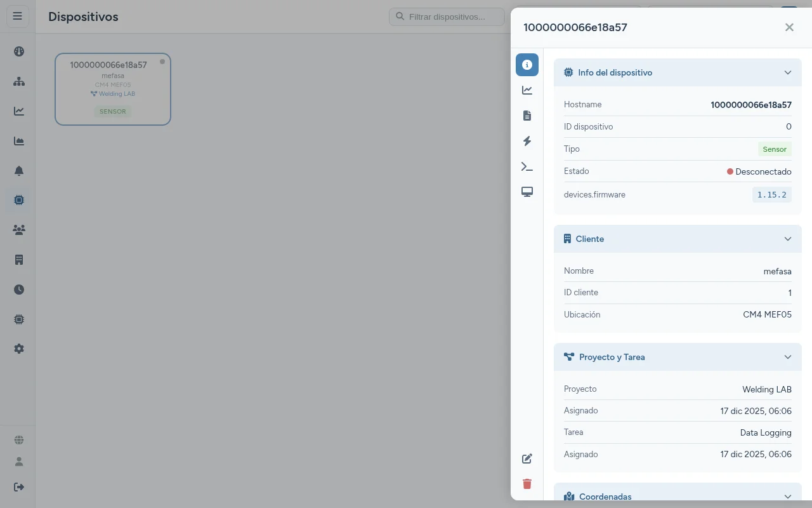Select the 1000000066e18a57 device card
This screenshot has height=508, width=812.
point(113,89)
